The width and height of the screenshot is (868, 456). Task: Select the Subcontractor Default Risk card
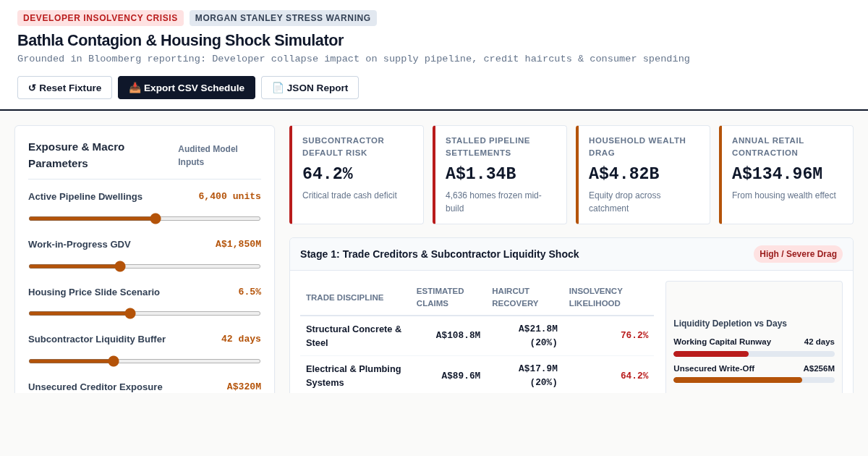coord(357,174)
